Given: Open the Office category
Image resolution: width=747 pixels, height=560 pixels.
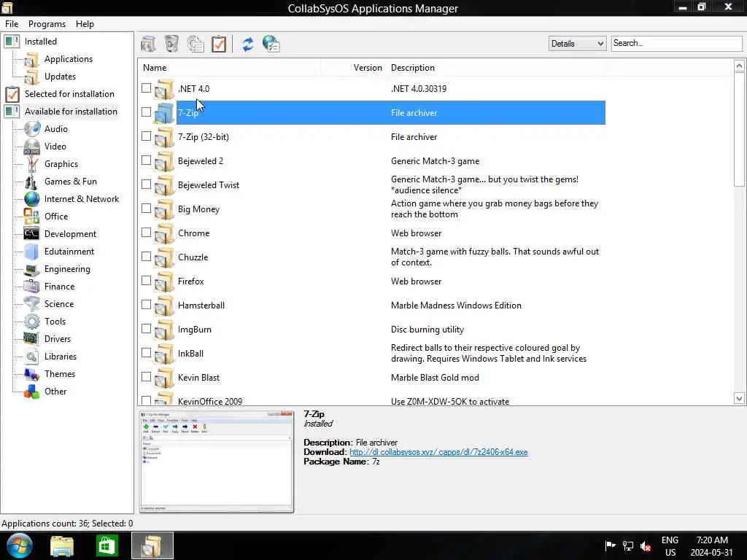Looking at the screenshot, I should pyautogui.click(x=56, y=216).
